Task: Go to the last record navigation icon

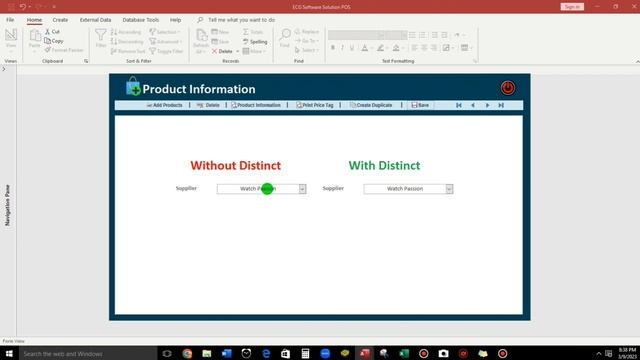Action: (501, 105)
